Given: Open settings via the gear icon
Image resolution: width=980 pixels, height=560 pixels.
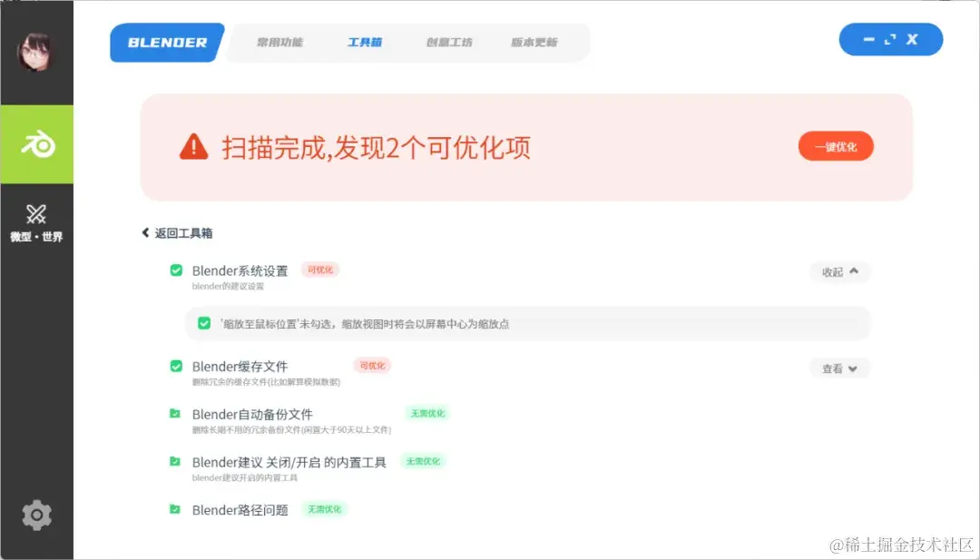Looking at the screenshot, I should click(x=37, y=515).
